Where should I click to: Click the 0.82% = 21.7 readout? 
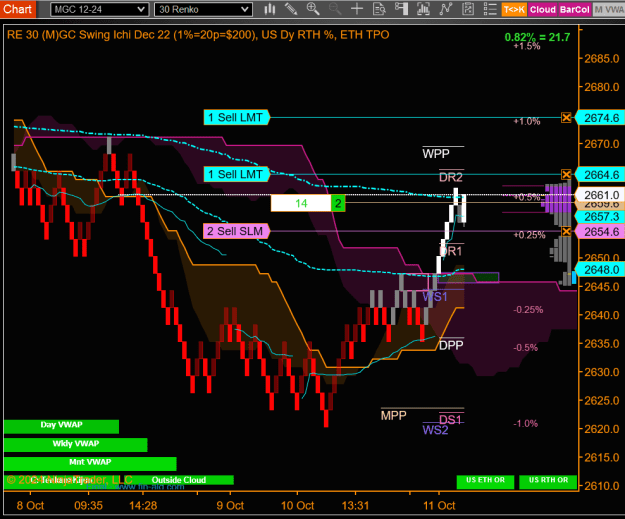[537, 37]
